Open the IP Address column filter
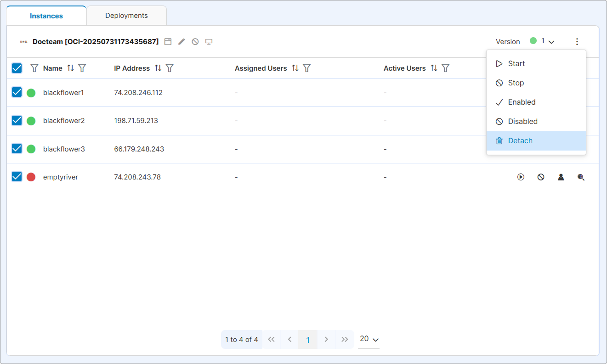Viewport: 607px width, 364px height. (170, 68)
